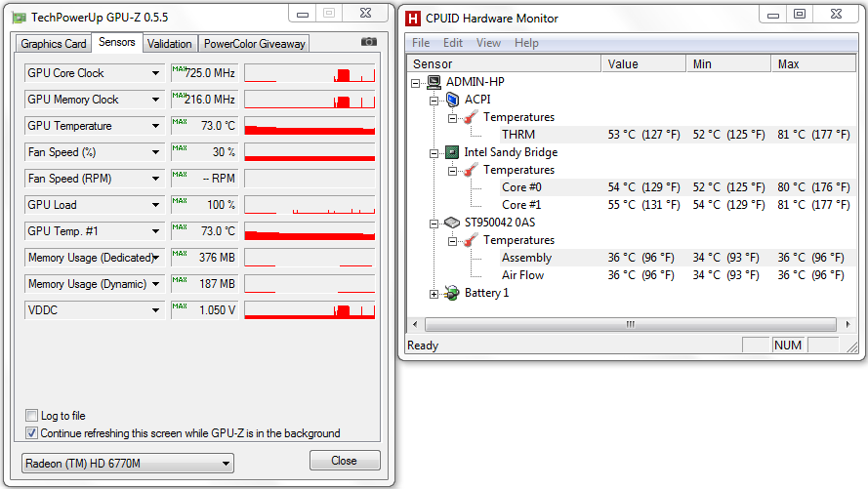Enable the Log to file checkbox

[x=31, y=416]
